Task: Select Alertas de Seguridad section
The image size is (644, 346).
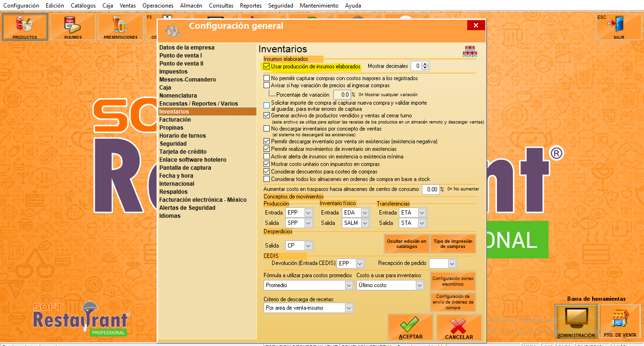Action: point(187,208)
